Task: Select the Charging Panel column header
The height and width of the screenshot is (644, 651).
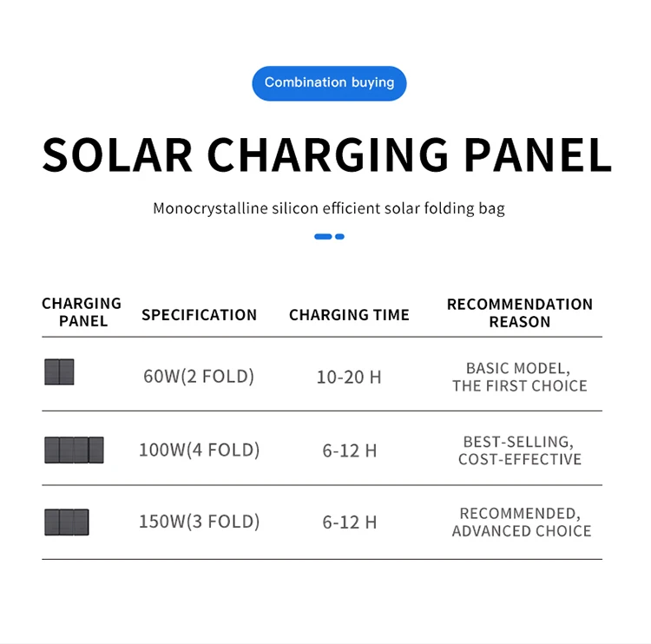Action: coord(82,312)
